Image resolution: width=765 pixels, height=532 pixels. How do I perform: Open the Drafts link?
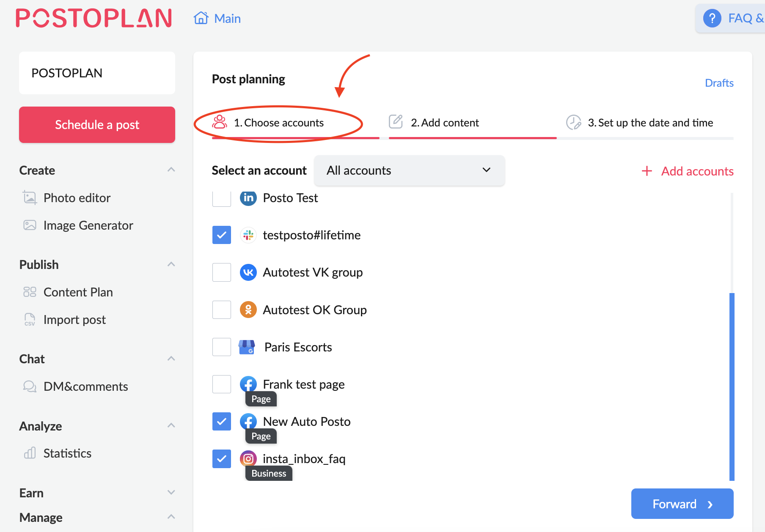[x=719, y=83]
